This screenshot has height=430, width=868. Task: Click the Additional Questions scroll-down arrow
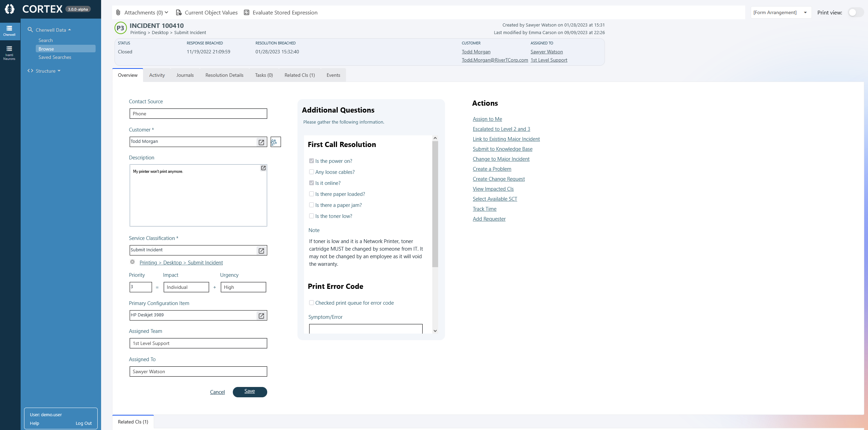(435, 331)
